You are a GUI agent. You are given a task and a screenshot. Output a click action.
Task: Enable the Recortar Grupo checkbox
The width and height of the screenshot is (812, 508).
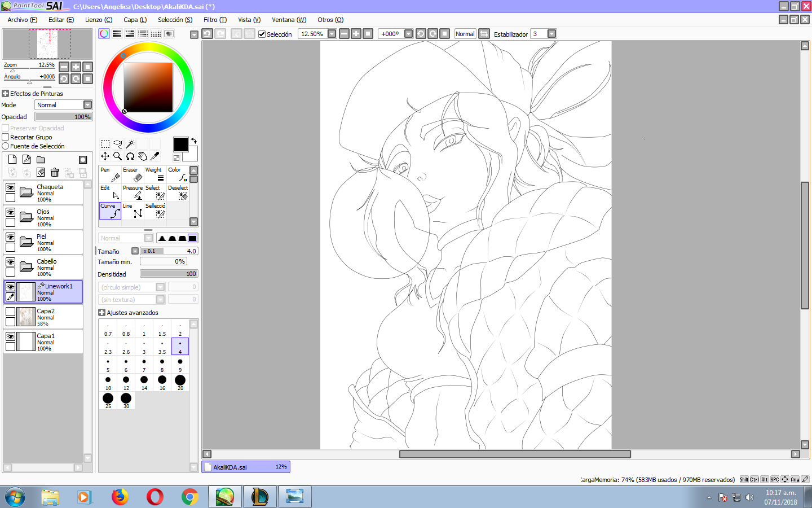6,137
